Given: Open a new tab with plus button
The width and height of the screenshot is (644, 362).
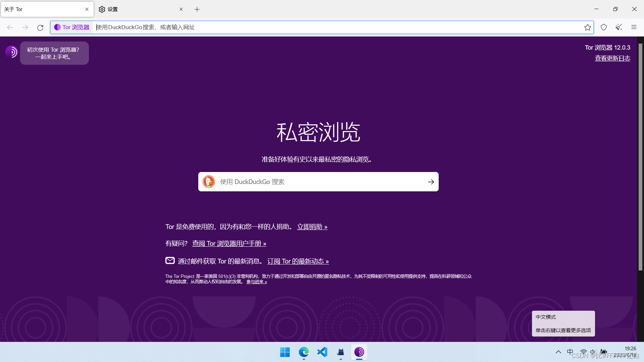Looking at the screenshot, I should 197,9.
